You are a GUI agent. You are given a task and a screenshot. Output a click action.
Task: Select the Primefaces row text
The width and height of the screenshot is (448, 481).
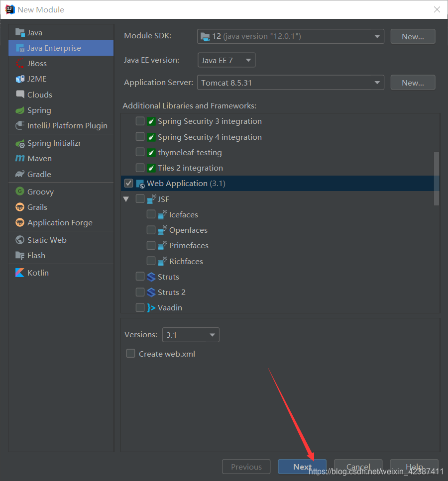(189, 245)
